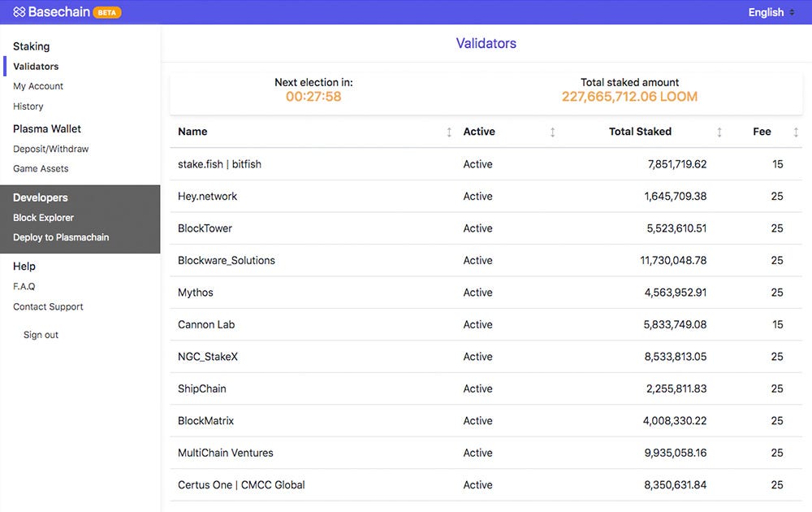The height and width of the screenshot is (512, 812).
Task: Sort table by Name column arrows
Action: coord(449,132)
